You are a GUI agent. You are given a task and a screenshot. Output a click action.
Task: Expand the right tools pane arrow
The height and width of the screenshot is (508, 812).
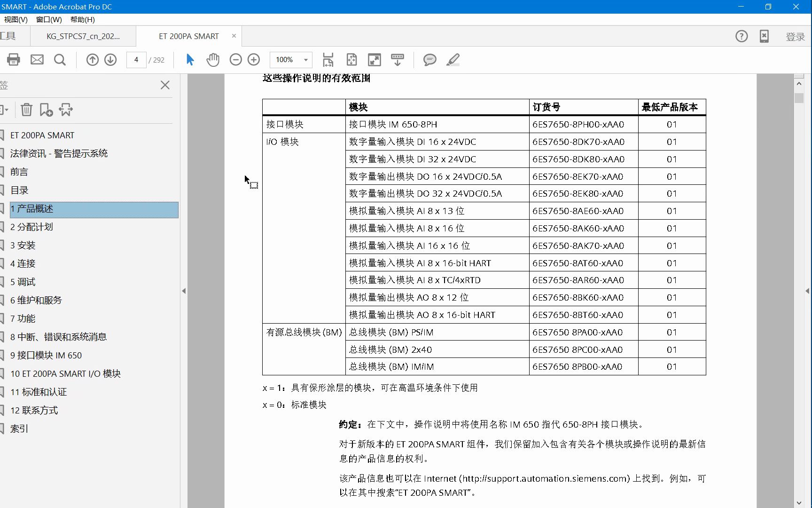click(807, 291)
